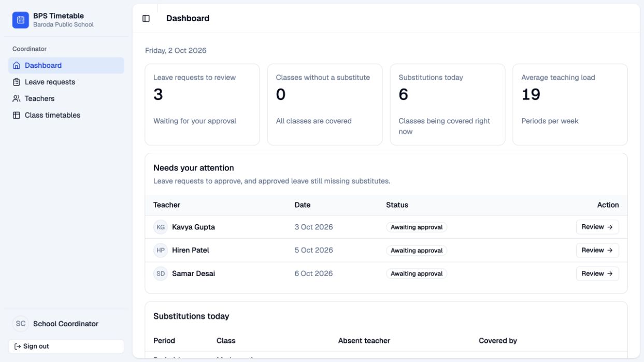The image size is (644, 362).
Task: Click the Coordinator section label
Action: 30,49
